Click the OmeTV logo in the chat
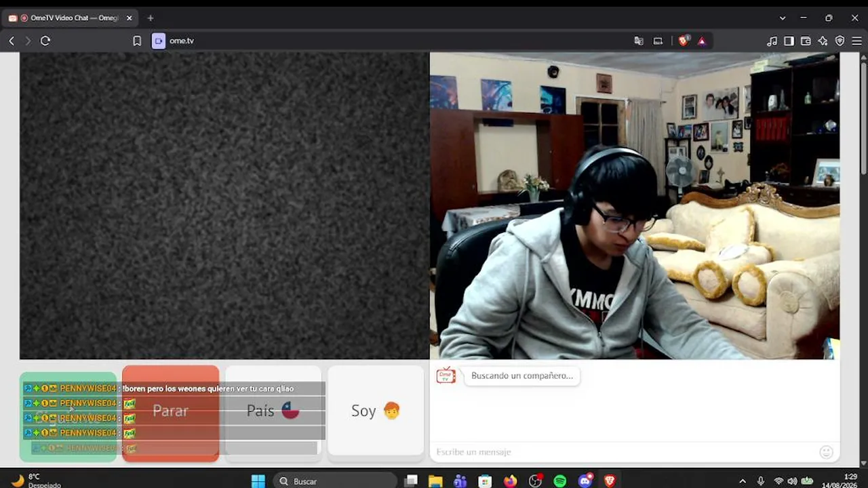 tap(446, 375)
